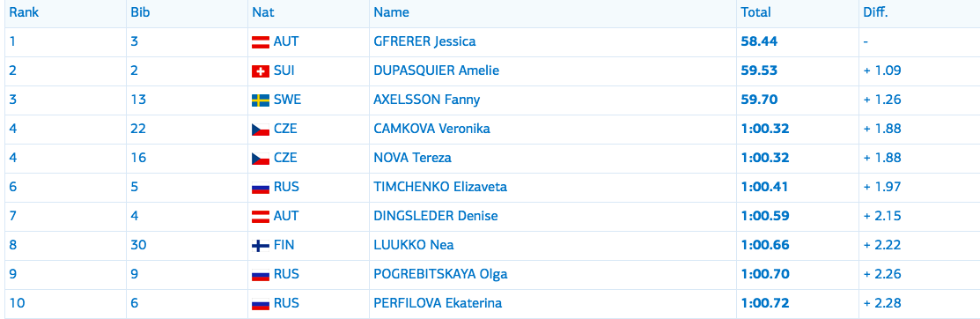The width and height of the screenshot is (980, 319).
Task: Click the Nat column header
Action: coord(263,11)
